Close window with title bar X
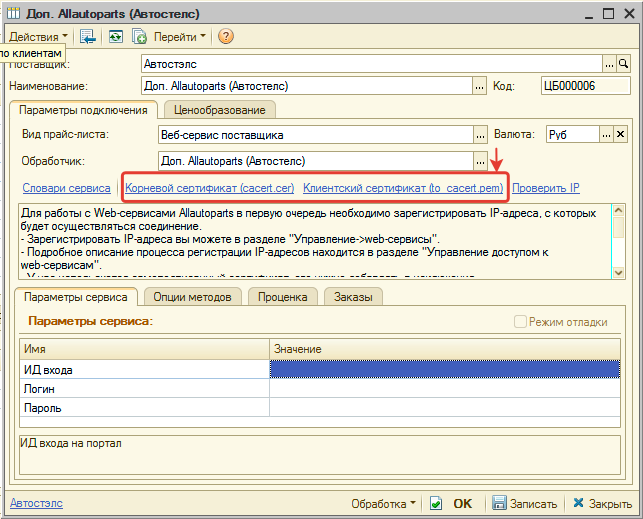 629,14
